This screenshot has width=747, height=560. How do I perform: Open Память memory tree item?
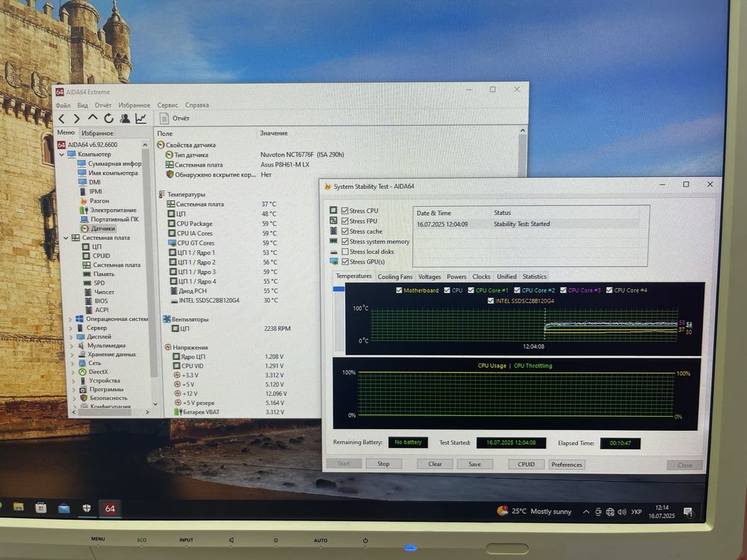point(99,274)
